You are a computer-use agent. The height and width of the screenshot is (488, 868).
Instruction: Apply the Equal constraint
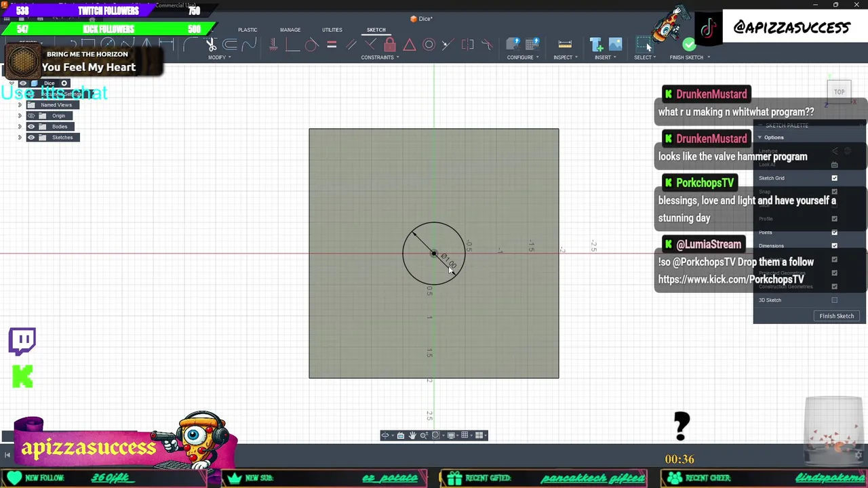pos(332,45)
